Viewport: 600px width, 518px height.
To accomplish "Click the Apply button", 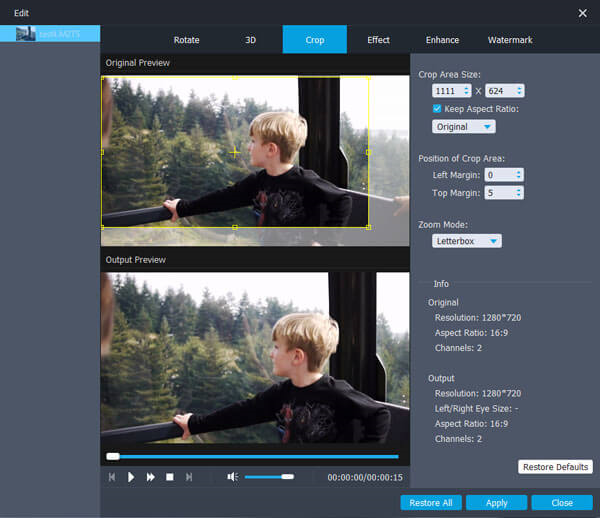I will 496,502.
